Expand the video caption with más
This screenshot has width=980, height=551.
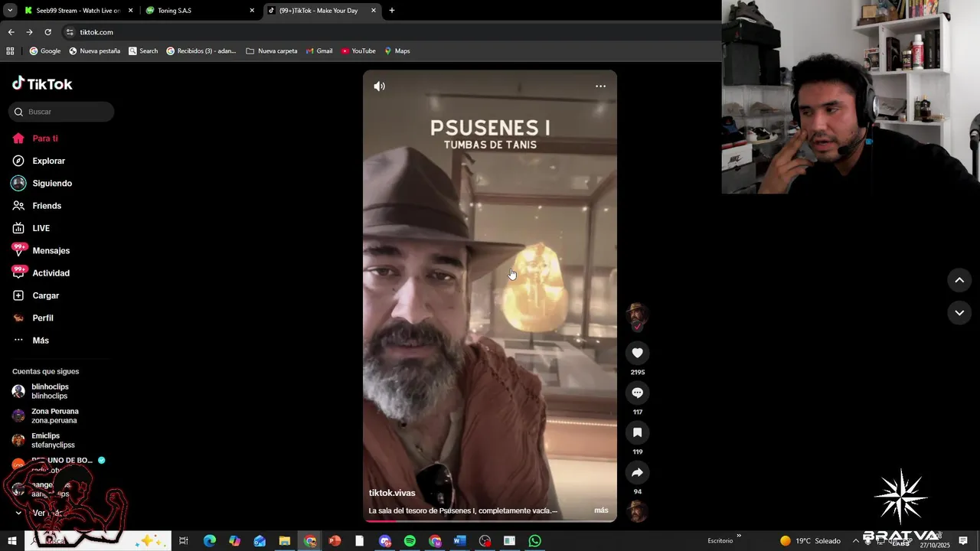pyautogui.click(x=601, y=510)
